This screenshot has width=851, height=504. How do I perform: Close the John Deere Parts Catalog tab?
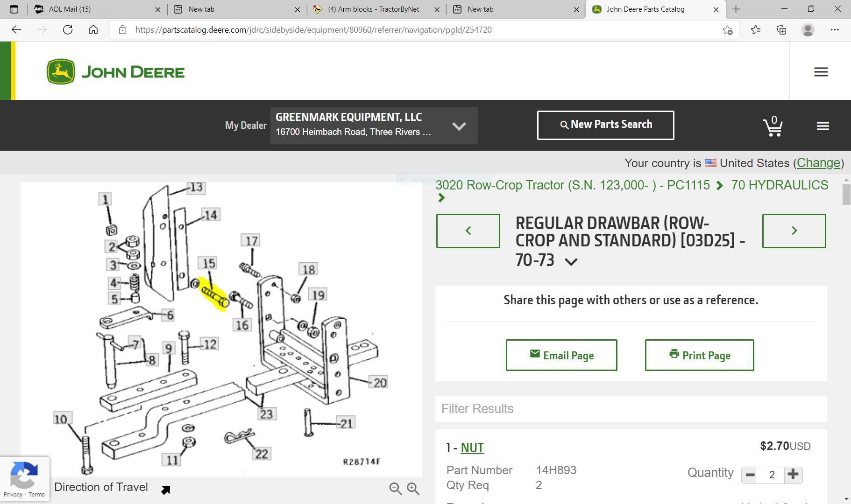716,9
